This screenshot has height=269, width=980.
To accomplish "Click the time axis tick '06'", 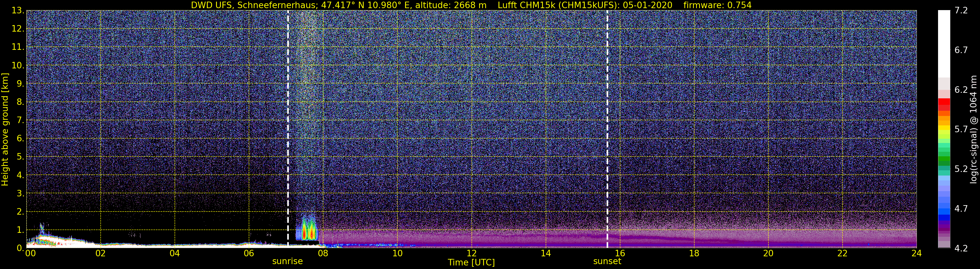I will (x=249, y=253).
